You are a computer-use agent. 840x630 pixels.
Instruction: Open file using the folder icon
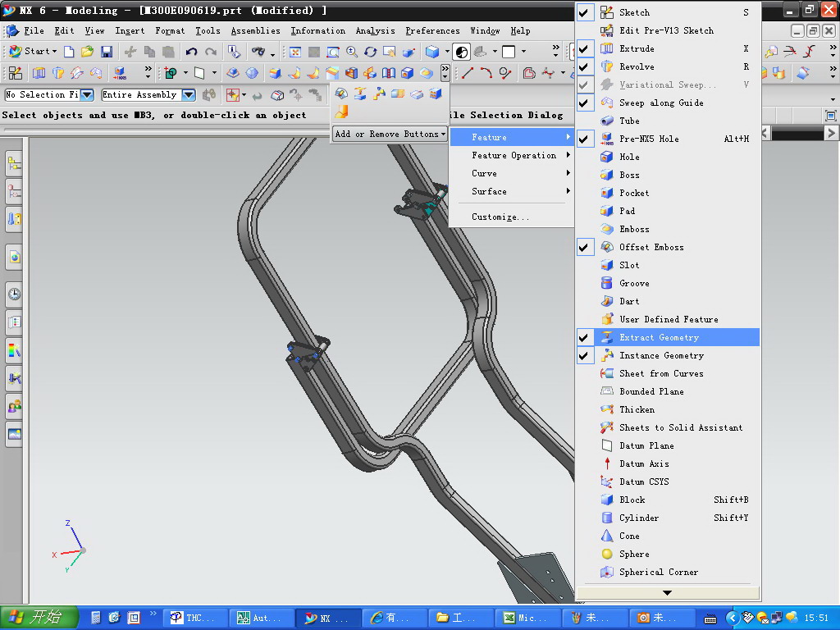point(87,52)
